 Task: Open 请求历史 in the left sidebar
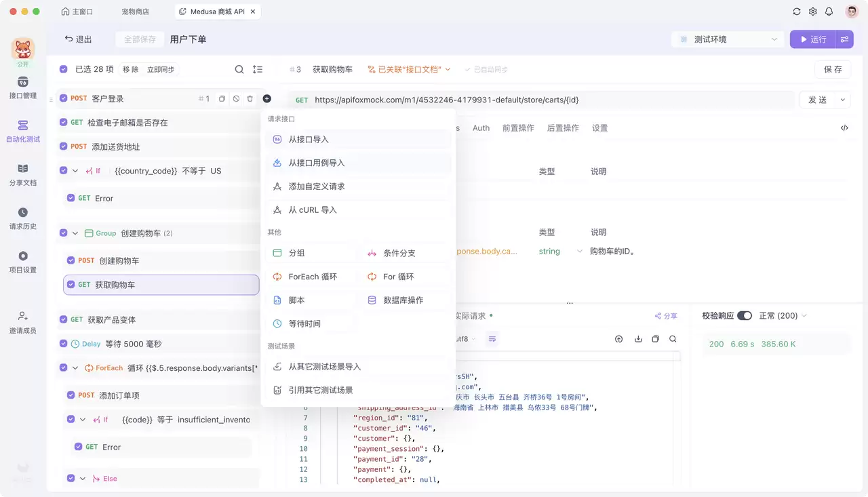(x=23, y=218)
